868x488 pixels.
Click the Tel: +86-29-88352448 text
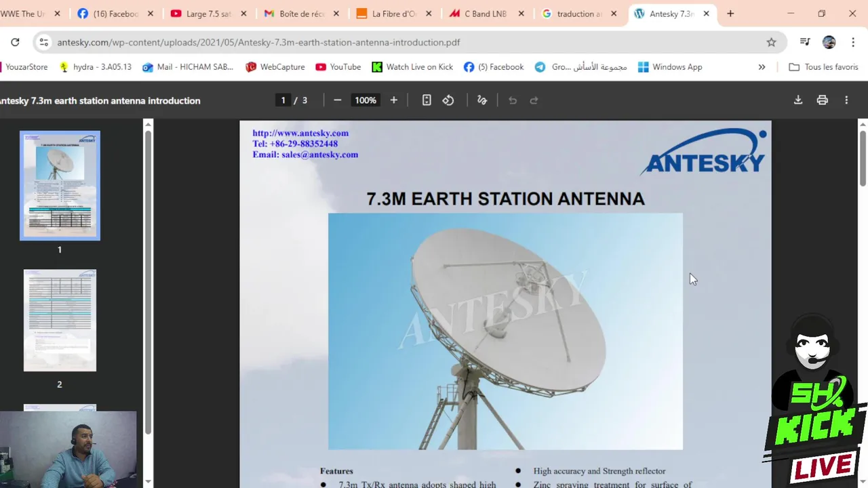pos(295,144)
